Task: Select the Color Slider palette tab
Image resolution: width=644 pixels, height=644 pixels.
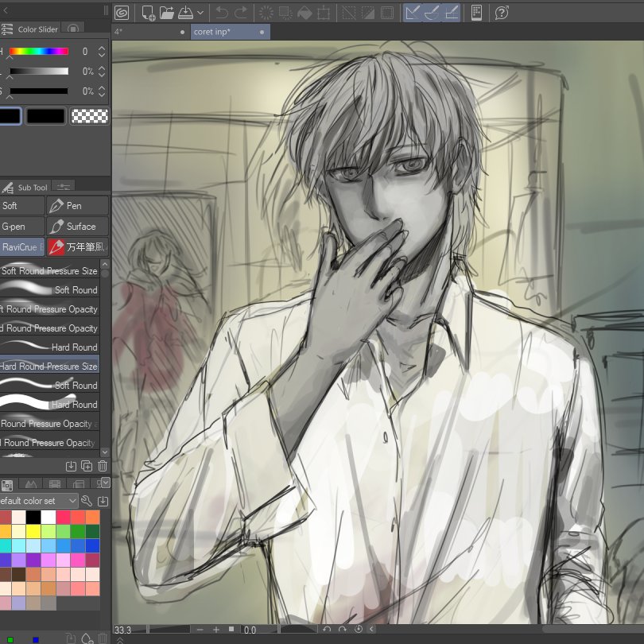Action: (30, 29)
